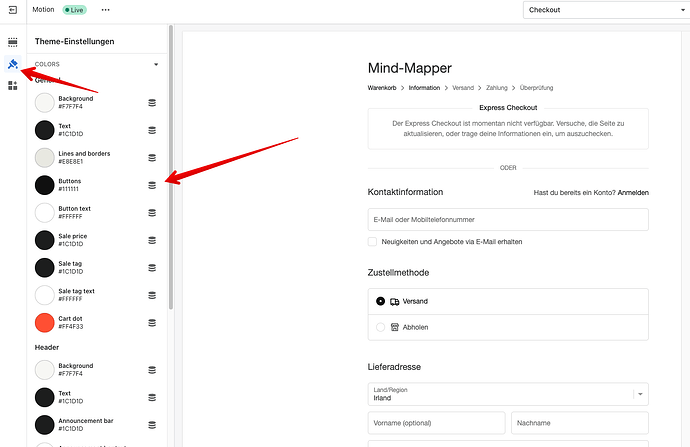690x447 pixels.
Task: Click the Motion theme name
Action: tap(43, 9)
